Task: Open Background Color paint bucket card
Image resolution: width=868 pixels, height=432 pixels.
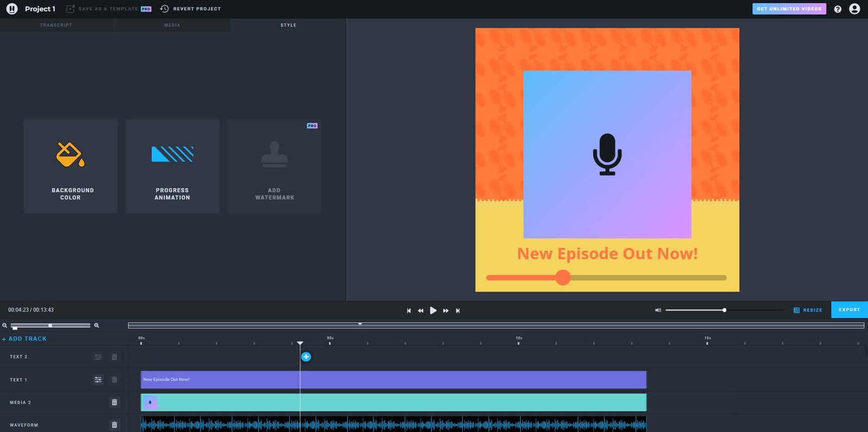Action: [71, 166]
